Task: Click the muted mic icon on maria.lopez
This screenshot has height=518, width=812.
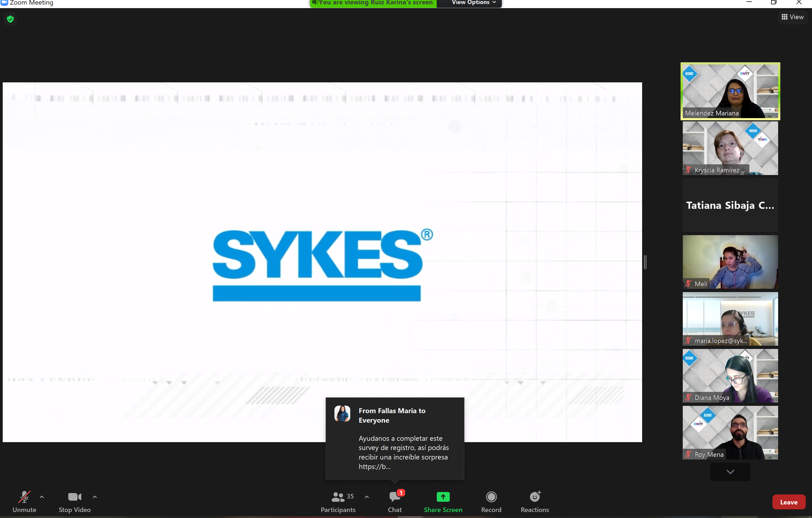Action: point(688,341)
